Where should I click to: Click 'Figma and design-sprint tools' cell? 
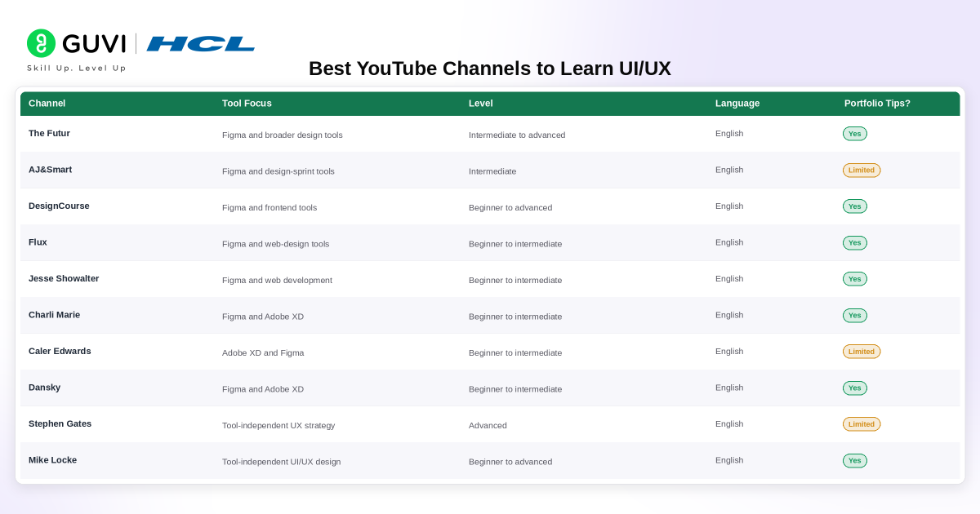[x=278, y=171]
